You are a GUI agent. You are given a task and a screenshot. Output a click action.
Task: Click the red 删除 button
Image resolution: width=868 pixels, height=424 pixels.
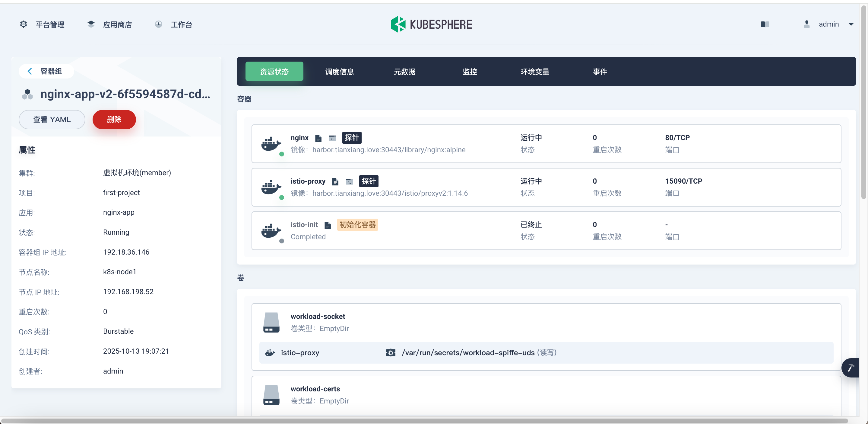[x=114, y=119]
